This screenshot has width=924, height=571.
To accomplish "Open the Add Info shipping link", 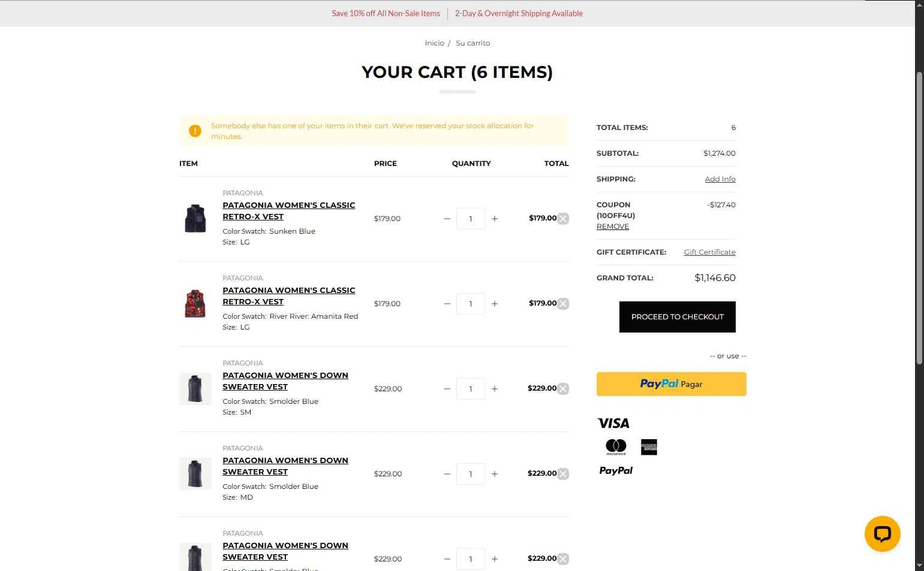I will 720,179.
